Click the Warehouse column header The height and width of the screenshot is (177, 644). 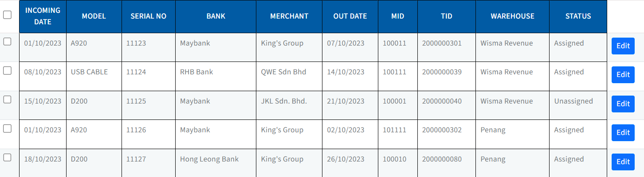[512, 16]
